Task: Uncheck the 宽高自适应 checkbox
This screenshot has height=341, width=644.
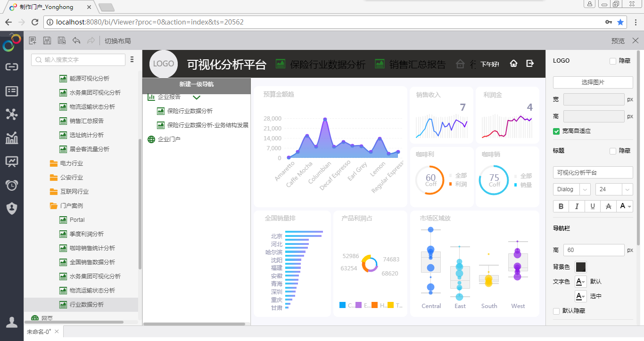Action: point(556,131)
